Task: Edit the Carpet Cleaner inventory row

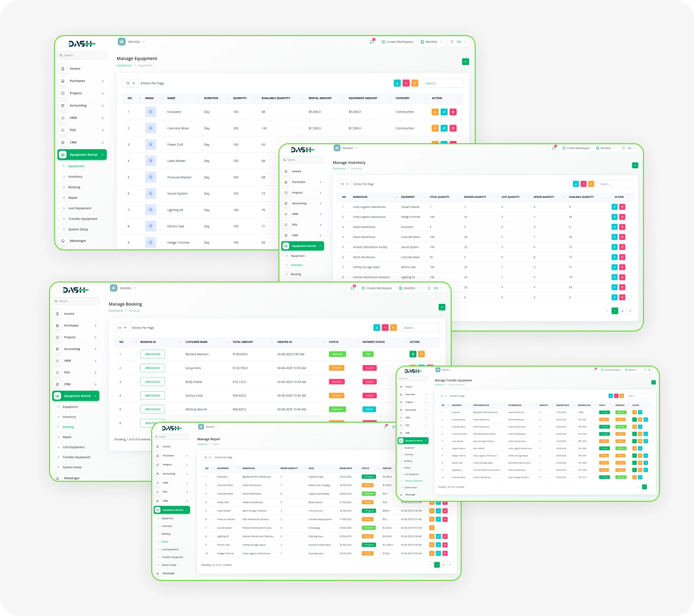Action: (x=614, y=207)
